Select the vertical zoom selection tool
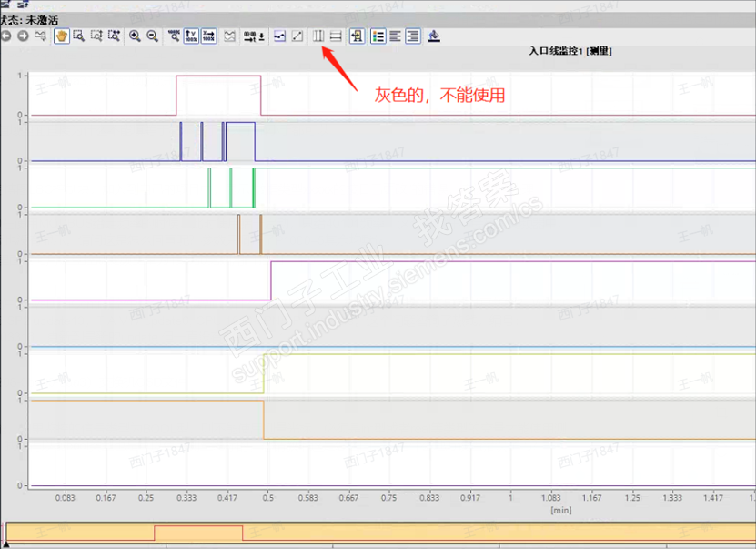The image size is (756, 549). [x=96, y=36]
